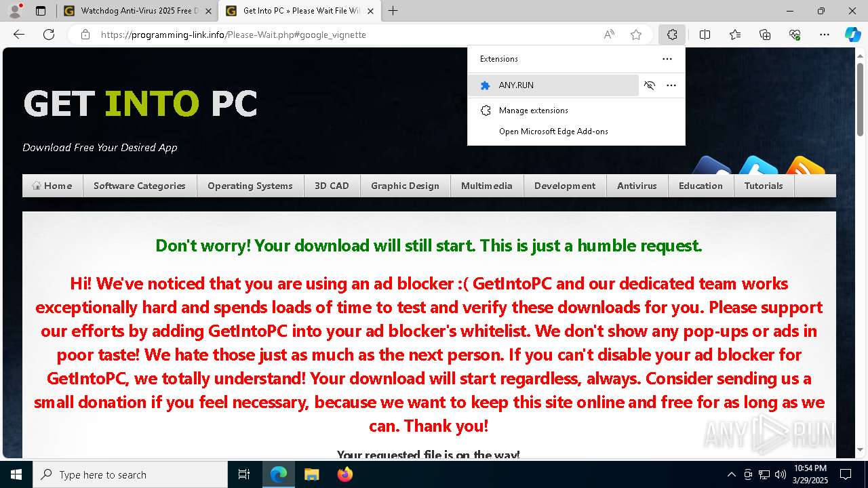The height and width of the screenshot is (488, 868).
Task: Open 3D CAD nav item
Action: [332, 186]
